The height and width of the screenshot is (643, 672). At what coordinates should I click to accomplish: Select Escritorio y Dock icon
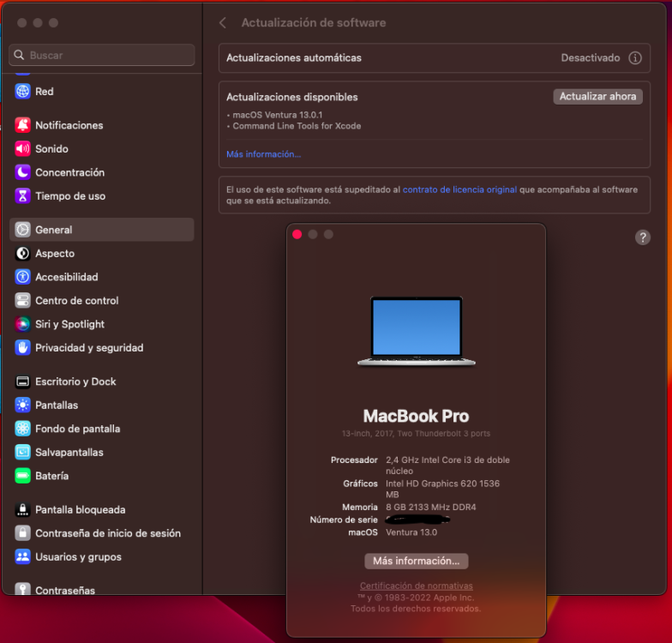[22, 382]
